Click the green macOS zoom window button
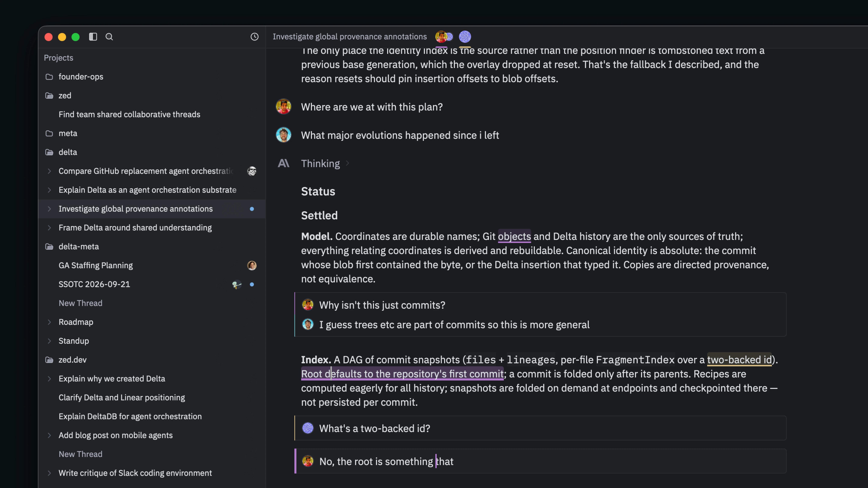The image size is (868, 488). [x=75, y=37]
